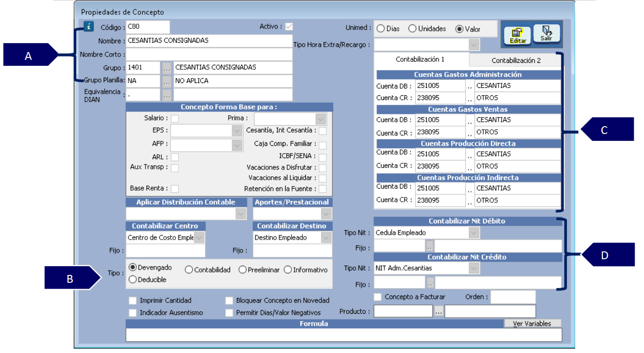Check Vacaciones al Liquidar checkbox

[x=322, y=178]
